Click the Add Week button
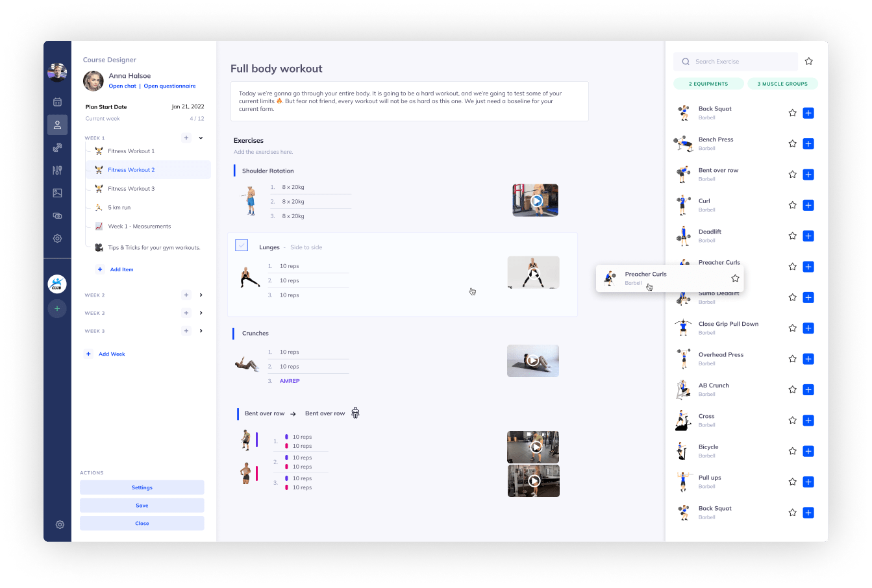Image resolution: width=872 pixels, height=588 pixels. point(112,354)
